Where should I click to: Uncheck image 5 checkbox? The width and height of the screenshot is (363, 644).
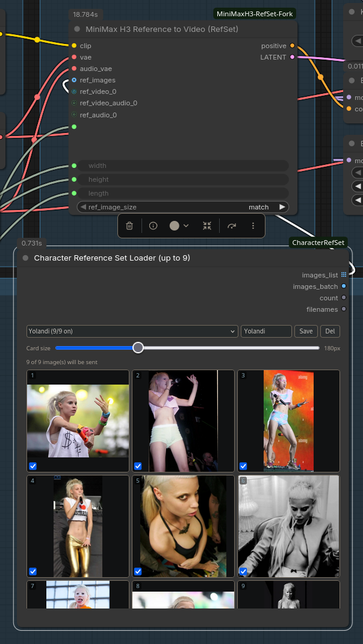click(138, 571)
